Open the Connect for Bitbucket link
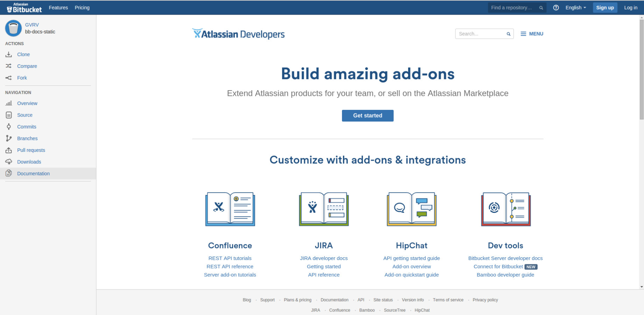Image resolution: width=644 pixels, height=315 pixels. click(498, 267)
